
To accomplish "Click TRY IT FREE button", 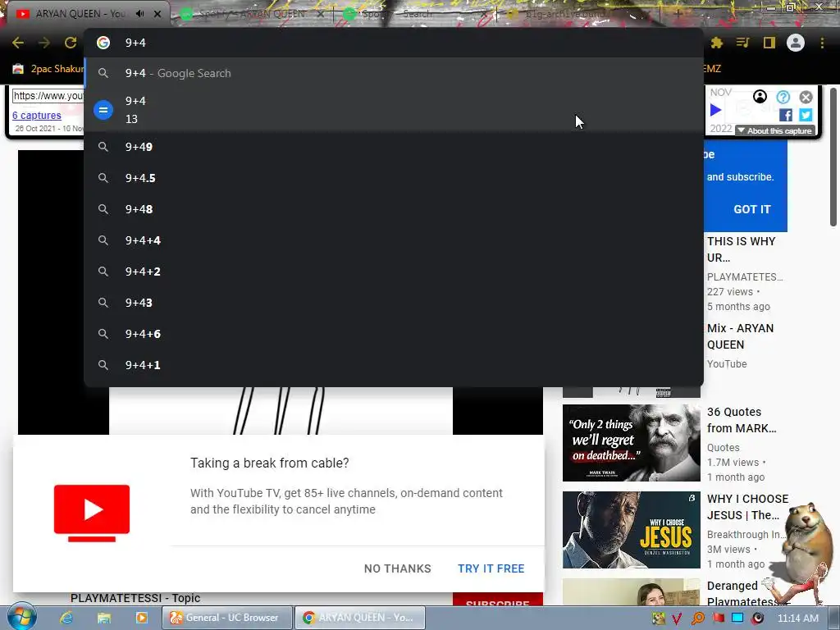I will coord(491,568).
